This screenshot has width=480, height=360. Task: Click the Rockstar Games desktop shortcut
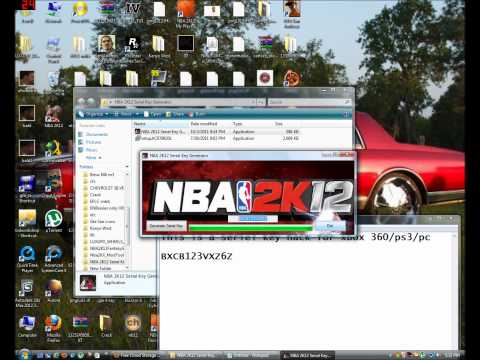point(132,49)
